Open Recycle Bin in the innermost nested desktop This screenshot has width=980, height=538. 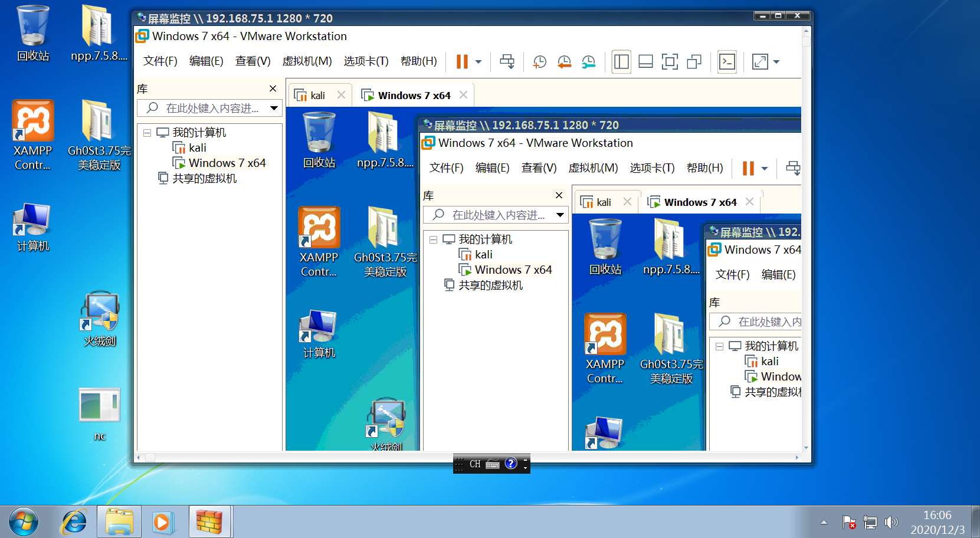pos(605,247)
